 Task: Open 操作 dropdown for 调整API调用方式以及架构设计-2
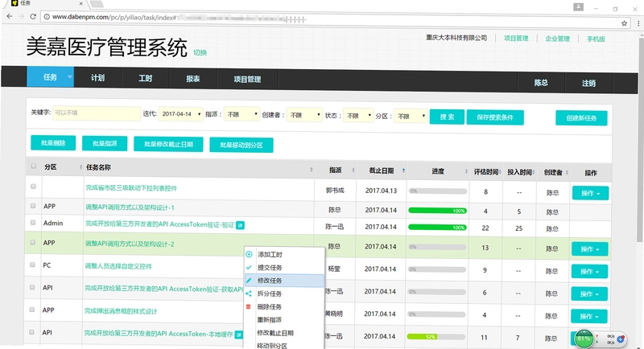point(589,249)
